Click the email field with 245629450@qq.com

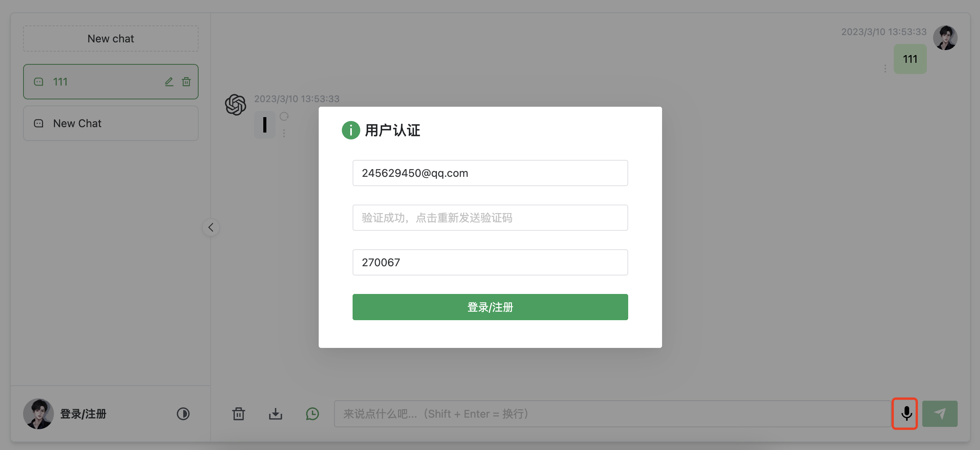tap(490, 173)
